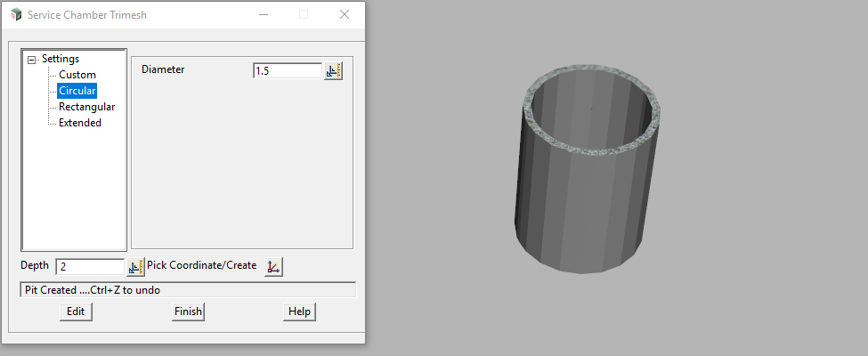Choose the Circular chamber type
The image size is (868, 356).
click(x=77, y=91)
